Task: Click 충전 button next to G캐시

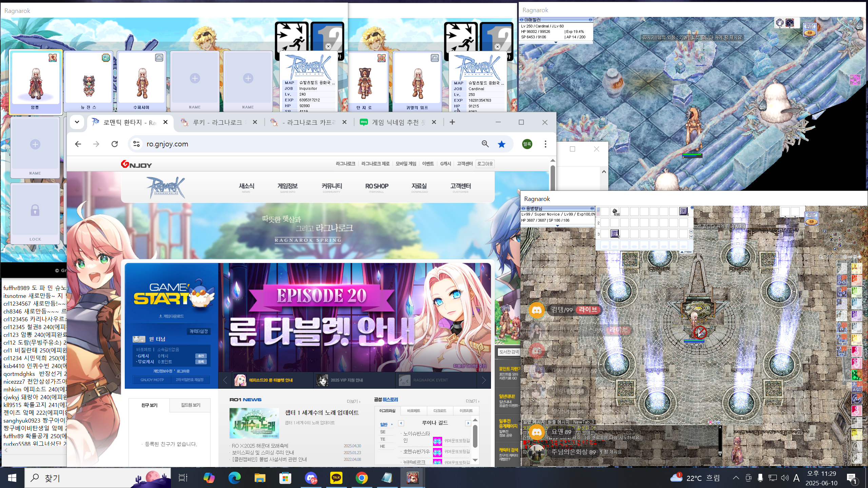Action: [x=201, y=356]
